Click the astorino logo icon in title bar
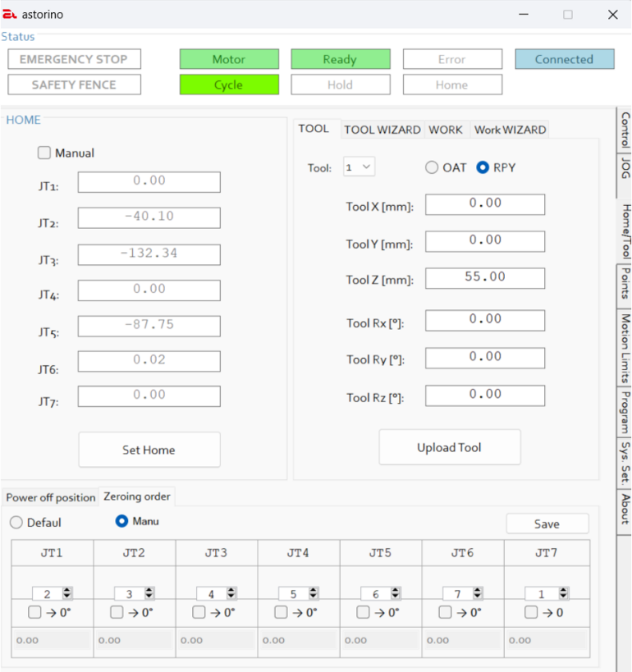632x672 pixels. 10,15
